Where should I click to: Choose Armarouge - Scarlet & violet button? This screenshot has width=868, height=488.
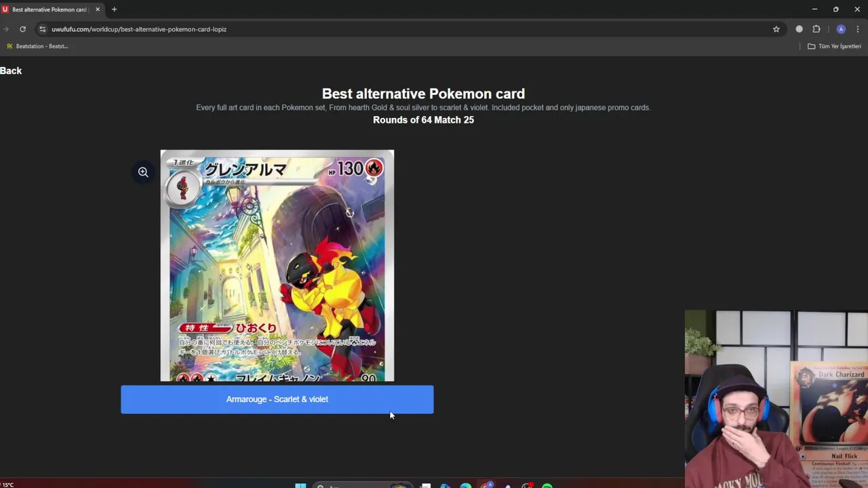point(277,399)
